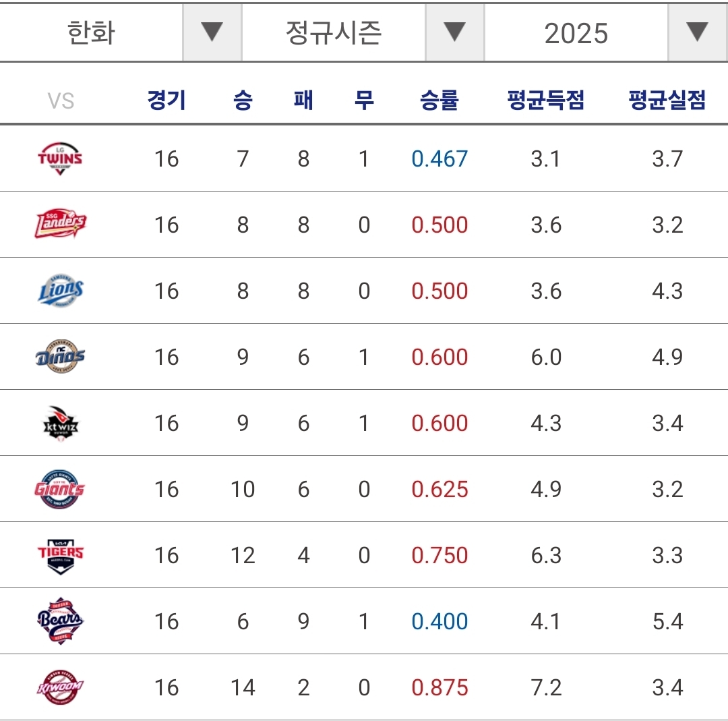Click the Kiwoom Heroes team logo
This screenshot has width=728, height=721.
(60, 687)
